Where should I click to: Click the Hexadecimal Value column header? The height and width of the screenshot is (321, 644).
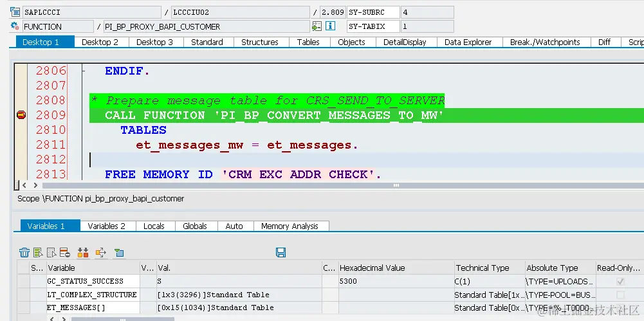[x=396, y=268]
